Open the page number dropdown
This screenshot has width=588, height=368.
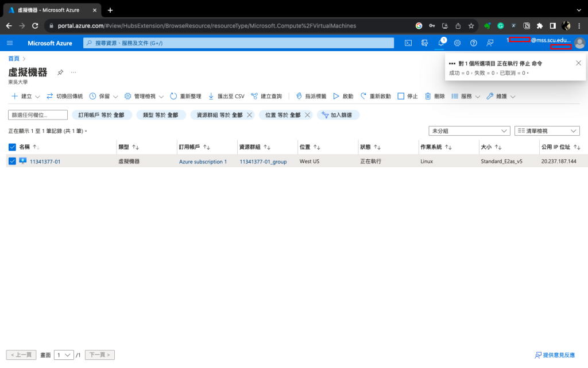(x=64, y=354)
